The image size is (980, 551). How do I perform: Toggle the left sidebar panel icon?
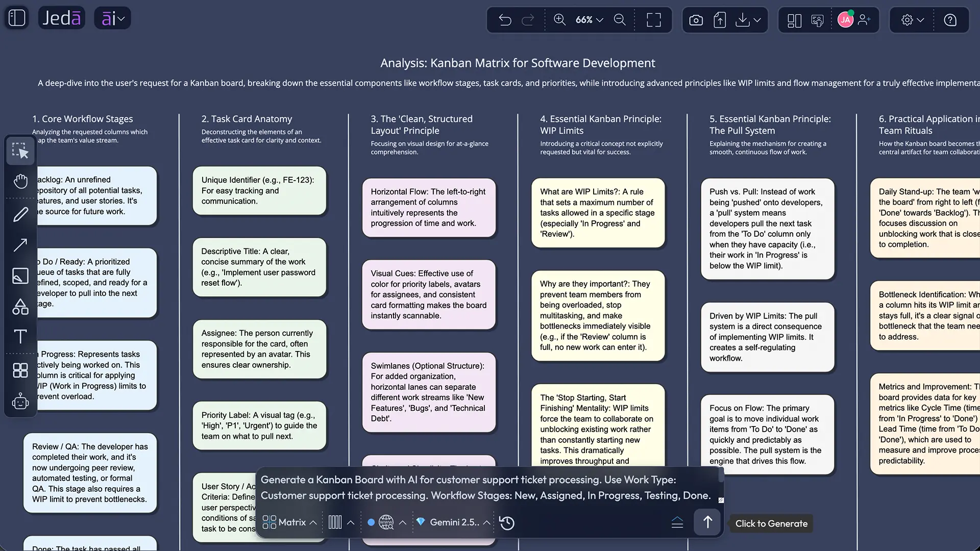17,18
